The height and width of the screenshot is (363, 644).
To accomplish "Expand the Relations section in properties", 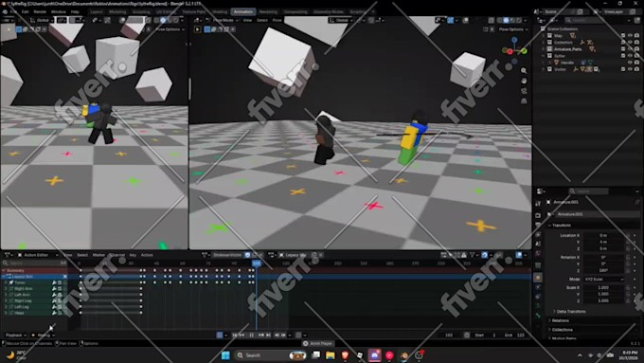I will (561, 320).
